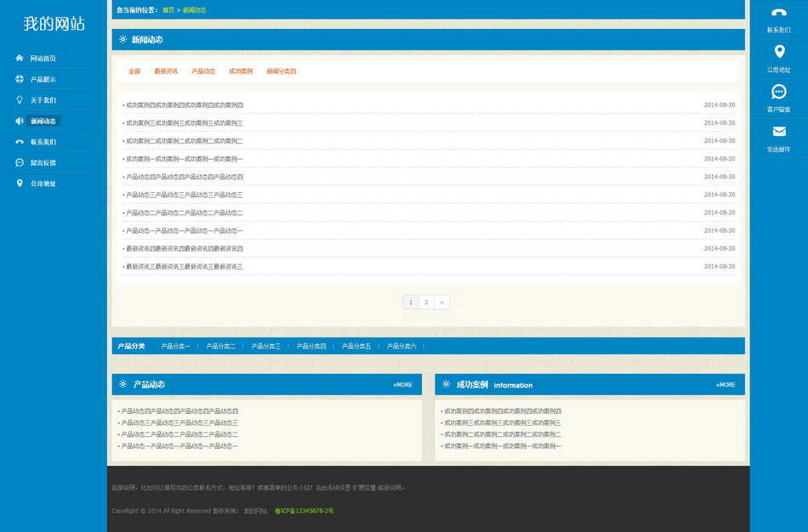Click the next page » button
The image size is (808, 532).
tap(441, 303)
